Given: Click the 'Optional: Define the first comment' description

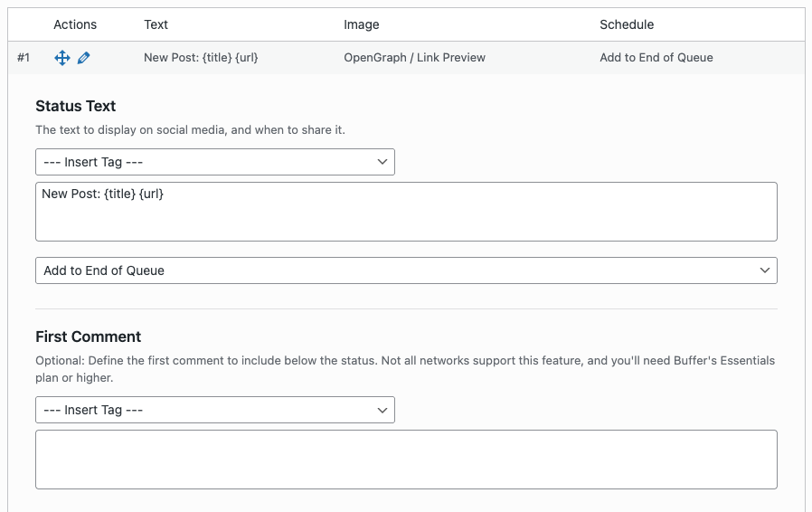Looking at the screenshot, I should [x=405, y=369].
